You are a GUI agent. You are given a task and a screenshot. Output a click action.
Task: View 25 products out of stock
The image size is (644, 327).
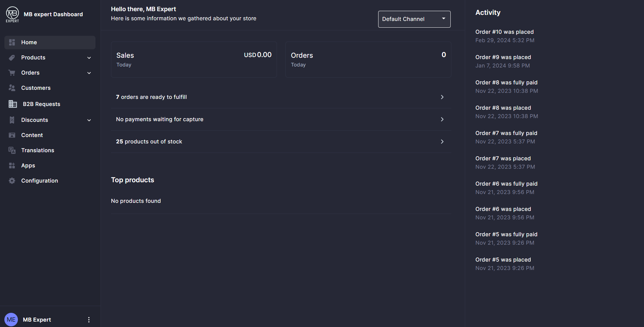tap(281, 142)
